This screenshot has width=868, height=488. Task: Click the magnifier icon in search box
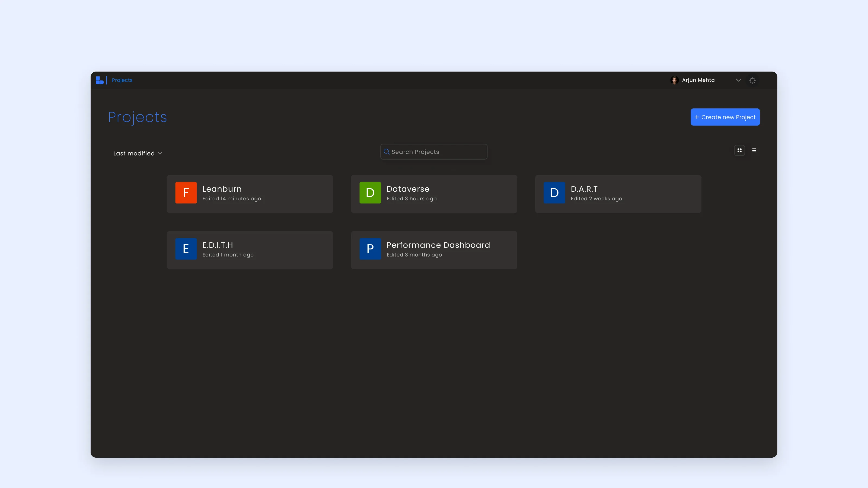[387, 152]
